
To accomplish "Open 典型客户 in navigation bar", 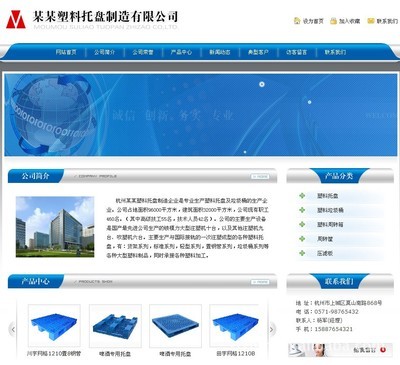I will [x=258, y=52].
